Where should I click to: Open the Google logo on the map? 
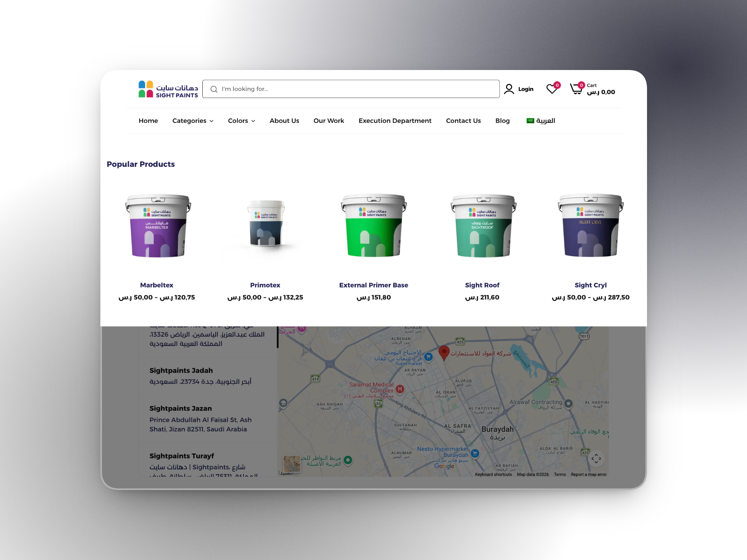click(x=444, y=466)
